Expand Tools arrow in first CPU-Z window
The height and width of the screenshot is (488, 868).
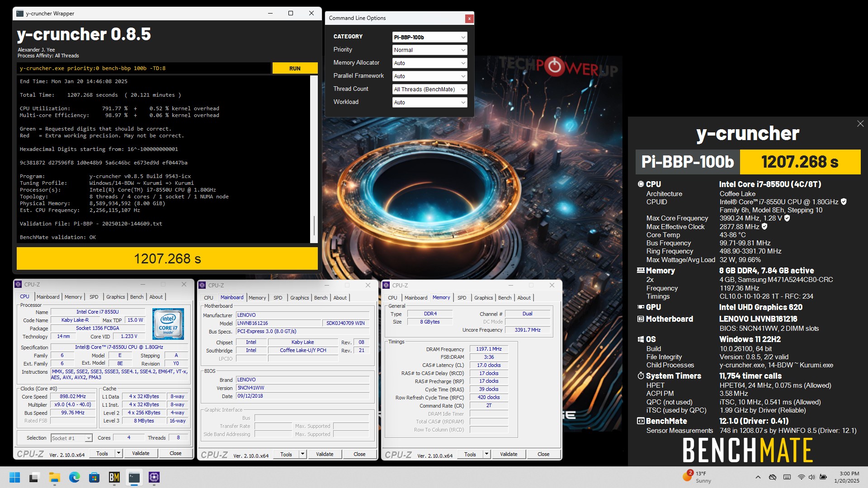click(118, 453)
